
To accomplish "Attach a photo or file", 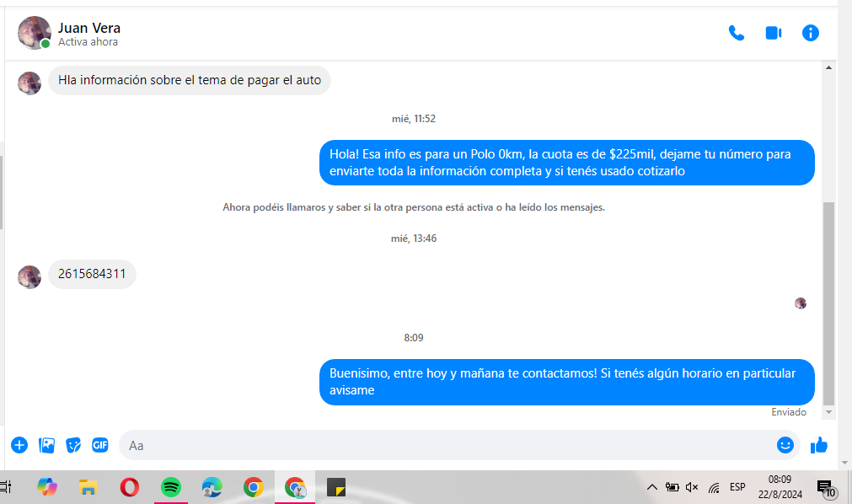I will 47,445.
